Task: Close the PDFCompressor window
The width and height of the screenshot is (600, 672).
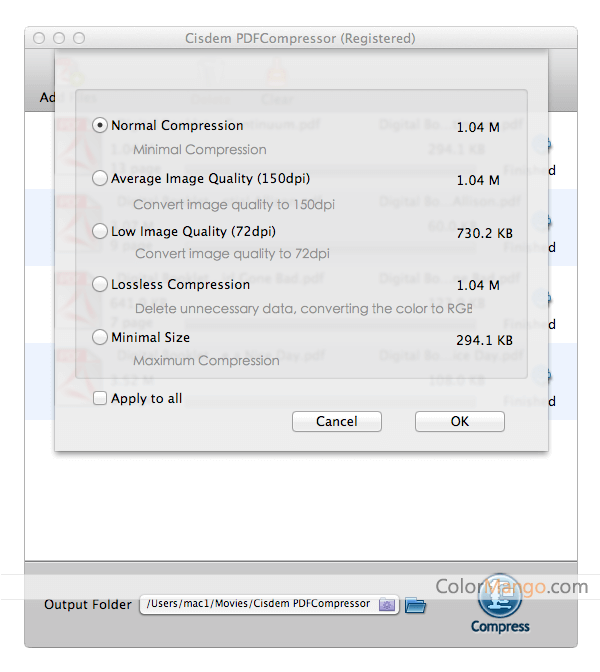Action: [x=40, y=38]
